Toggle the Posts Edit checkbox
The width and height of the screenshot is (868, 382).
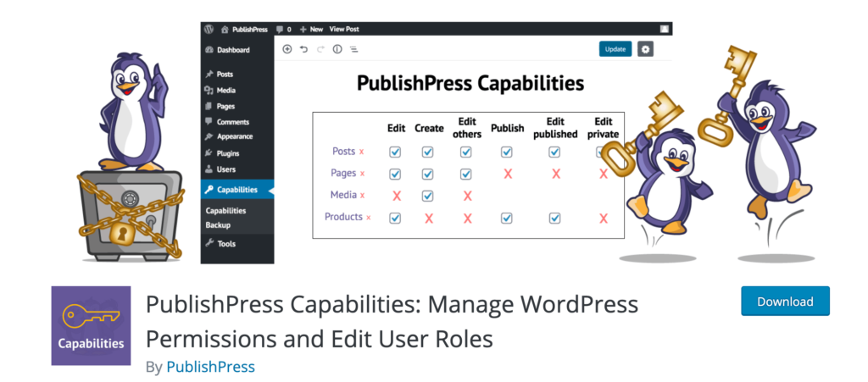pos(395,152)
